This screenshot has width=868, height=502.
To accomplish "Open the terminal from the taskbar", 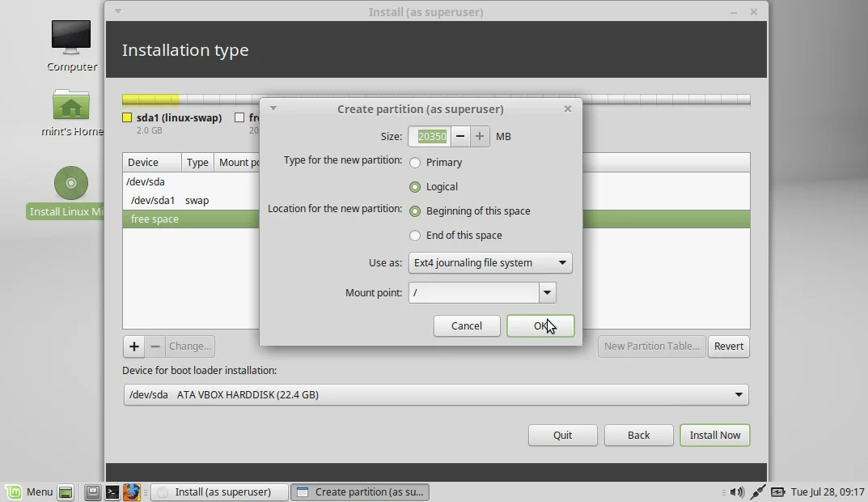I will click(112, 491).
